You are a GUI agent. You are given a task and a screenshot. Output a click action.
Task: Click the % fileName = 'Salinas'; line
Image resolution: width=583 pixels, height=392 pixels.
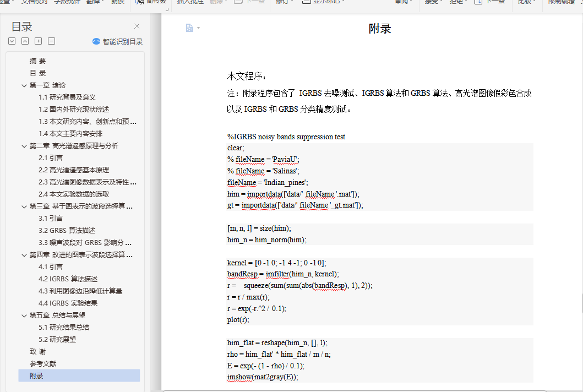[263, 171]
